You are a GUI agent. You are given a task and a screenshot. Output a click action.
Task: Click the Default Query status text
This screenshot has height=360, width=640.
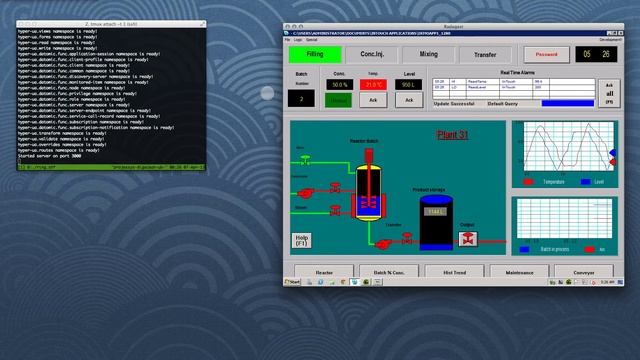click(502, 104)
